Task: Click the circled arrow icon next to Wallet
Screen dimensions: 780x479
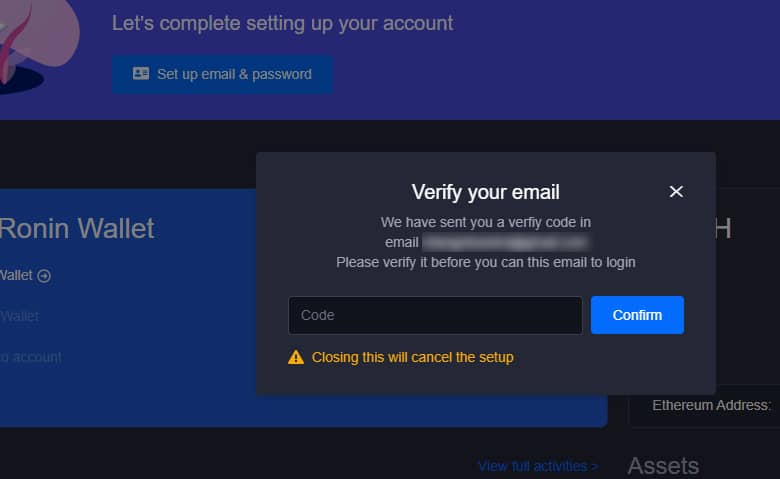Action: tap(44, 276)
